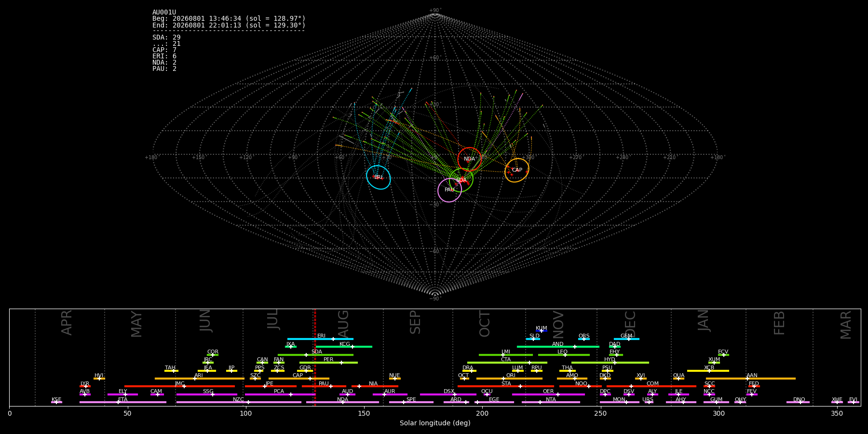Click the AUG month label on the timeline
Screen dimensions: 868x434
coord(343,324)
